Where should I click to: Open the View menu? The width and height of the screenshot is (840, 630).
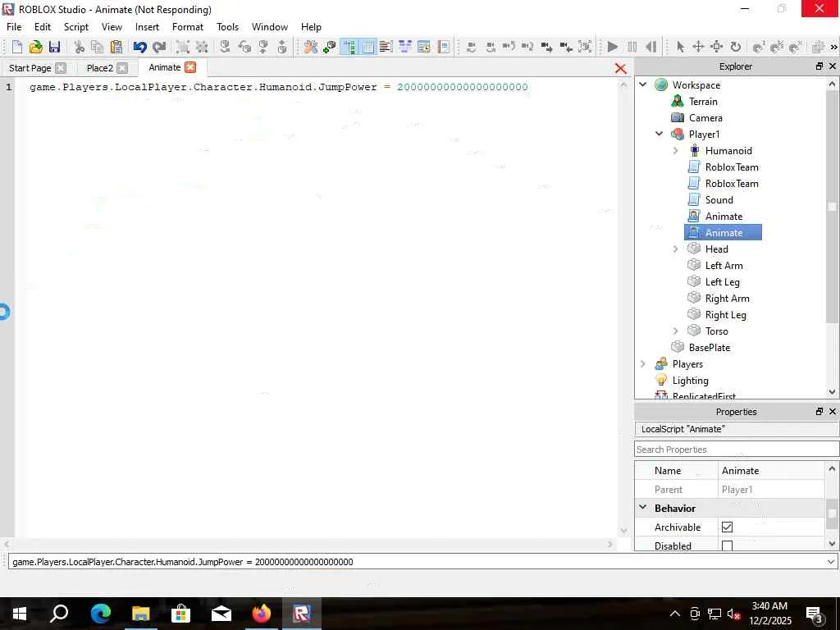pyautogui.click(x=112, y=27)
